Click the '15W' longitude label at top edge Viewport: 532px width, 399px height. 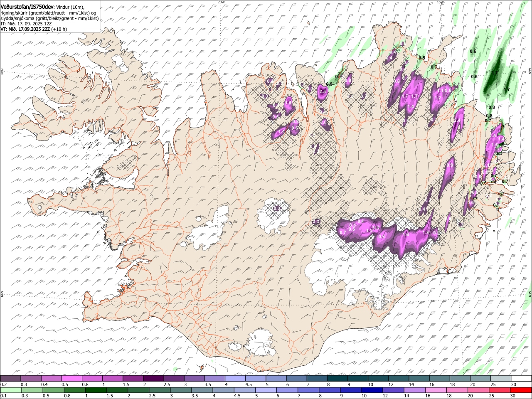coord(440,2)
